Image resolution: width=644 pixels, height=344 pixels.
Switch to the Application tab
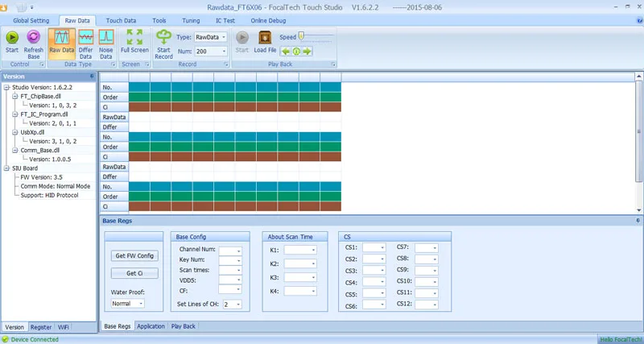(x=151, y=326)
